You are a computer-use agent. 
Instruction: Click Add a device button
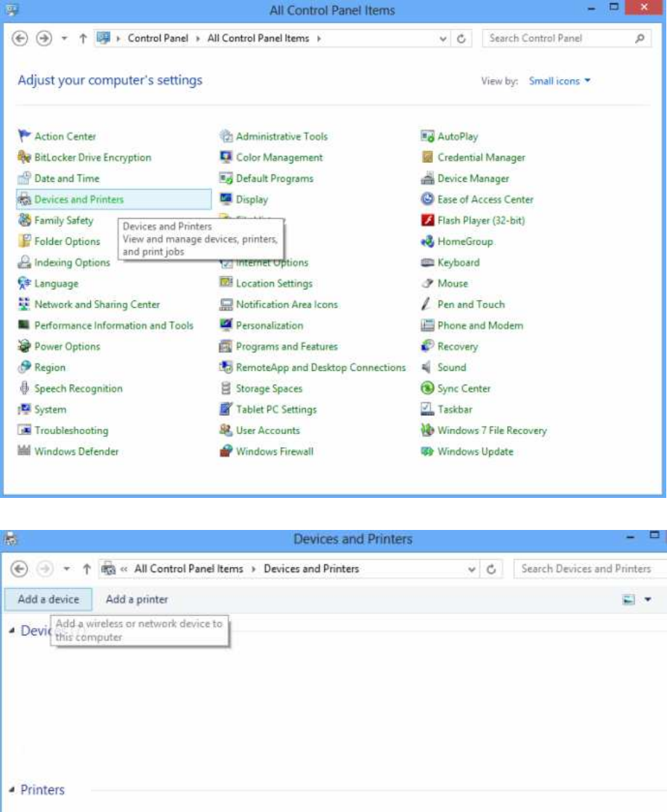click(x=49, y=599)
